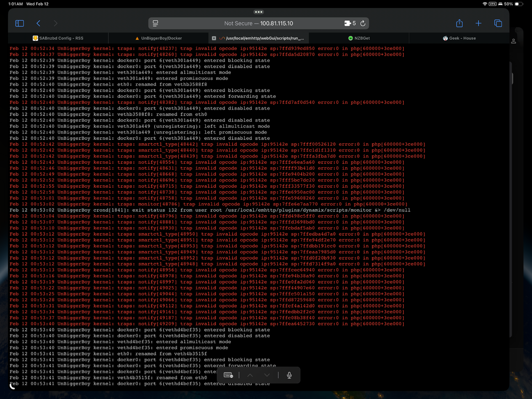Show keyboard from floating toolbar
The height and width of the screenshot is (399, 532).
pyautogui.click(x=228, y=375)
